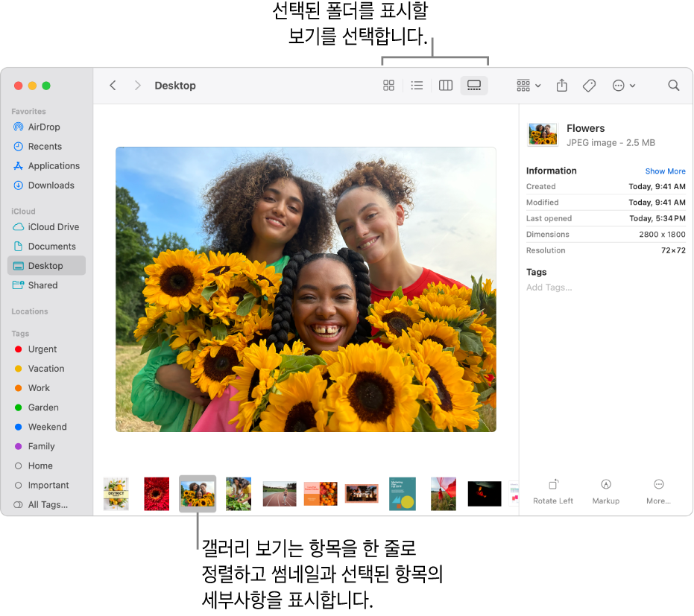Click the search magnifier icon
This screenshot has width=694, height=616.
coord(673,86)
